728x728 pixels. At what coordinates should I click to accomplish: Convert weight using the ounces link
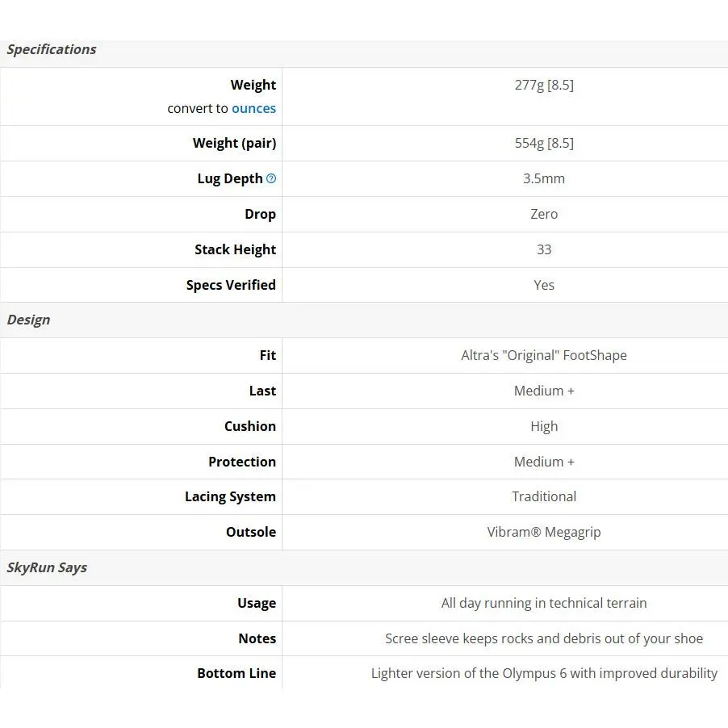coord(253,108)
